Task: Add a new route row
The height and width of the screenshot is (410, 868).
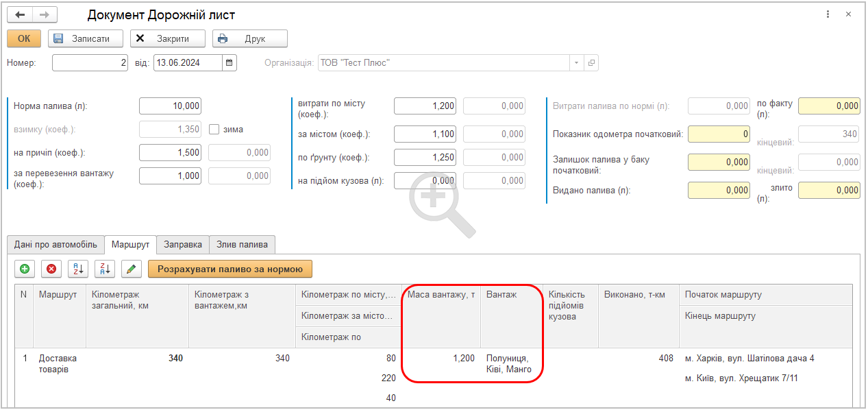Action: click(25, 269)
